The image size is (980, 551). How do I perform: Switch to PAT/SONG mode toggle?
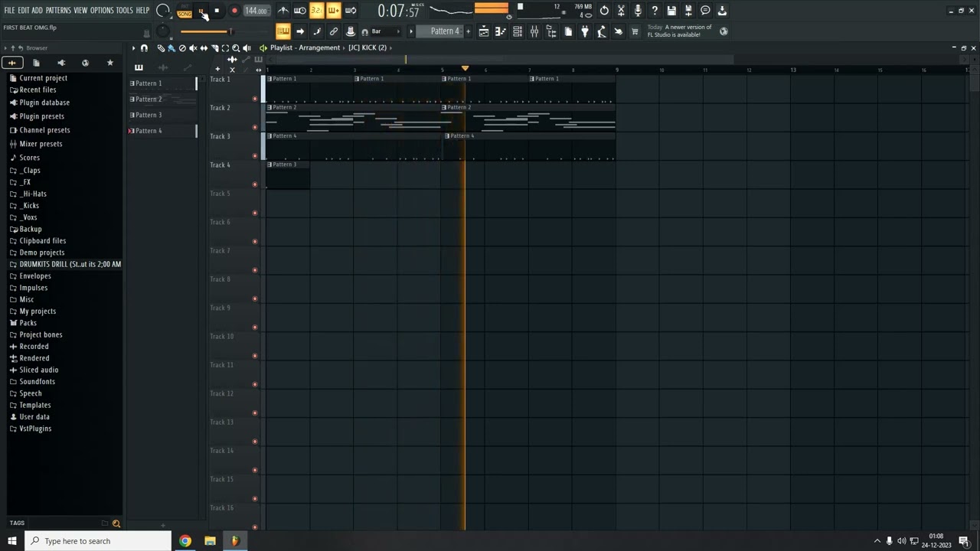[x=185, y=11]
